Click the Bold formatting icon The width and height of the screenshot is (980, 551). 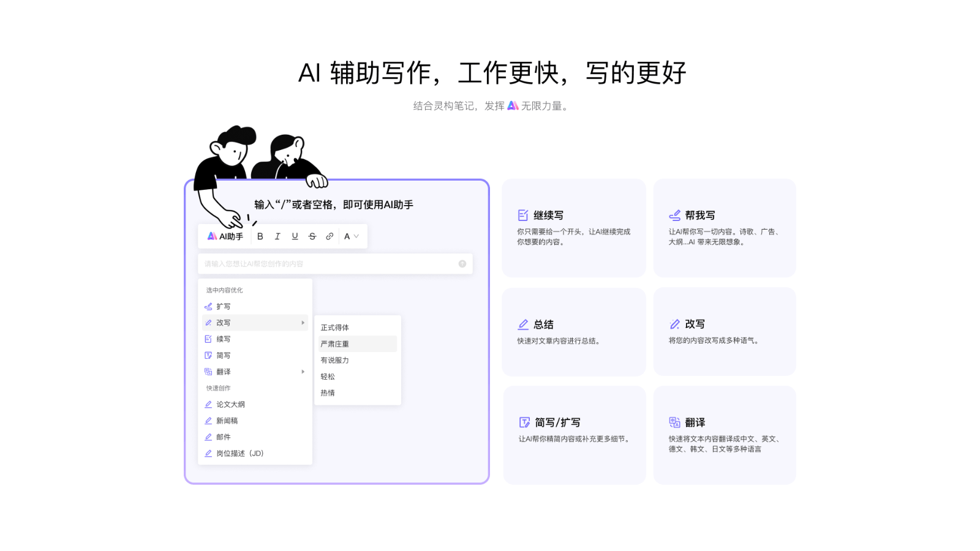[x=260, y=236]
